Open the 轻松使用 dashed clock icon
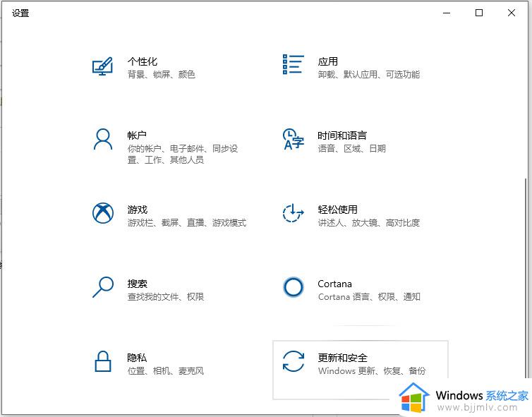 pyautogui.click(x=293, y=213)
